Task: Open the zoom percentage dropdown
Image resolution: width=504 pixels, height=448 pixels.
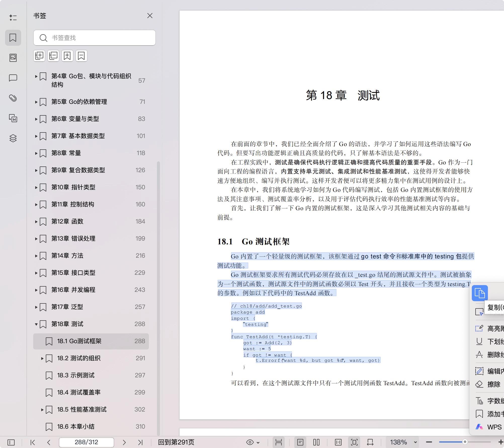Action: click(415, 442)
